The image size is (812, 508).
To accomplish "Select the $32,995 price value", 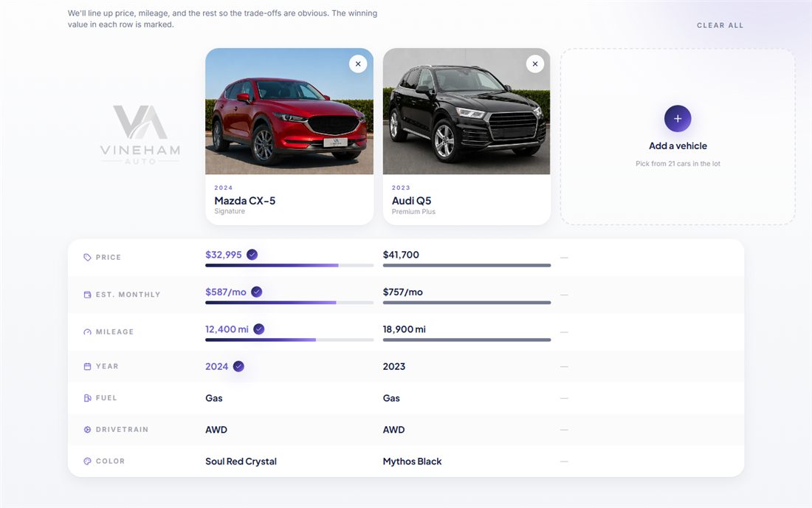I will [x=224, y=254].
